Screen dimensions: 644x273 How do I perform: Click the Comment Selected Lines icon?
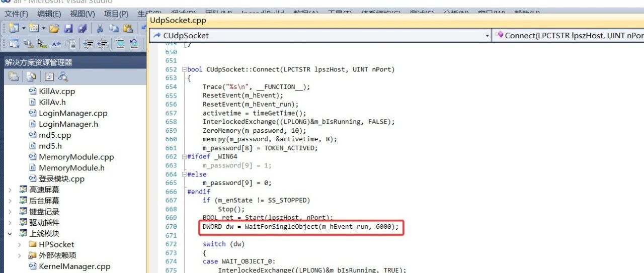pos(120,44)
